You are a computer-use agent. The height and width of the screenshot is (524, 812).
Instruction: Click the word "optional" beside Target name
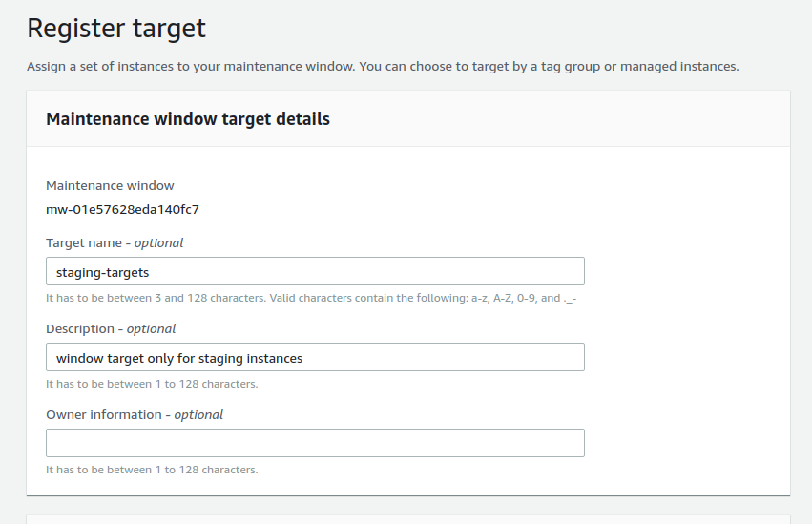point(158,243)
